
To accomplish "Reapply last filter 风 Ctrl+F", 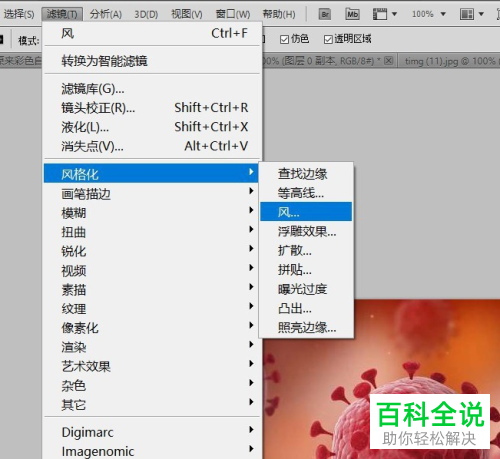I will coord(152,34).
